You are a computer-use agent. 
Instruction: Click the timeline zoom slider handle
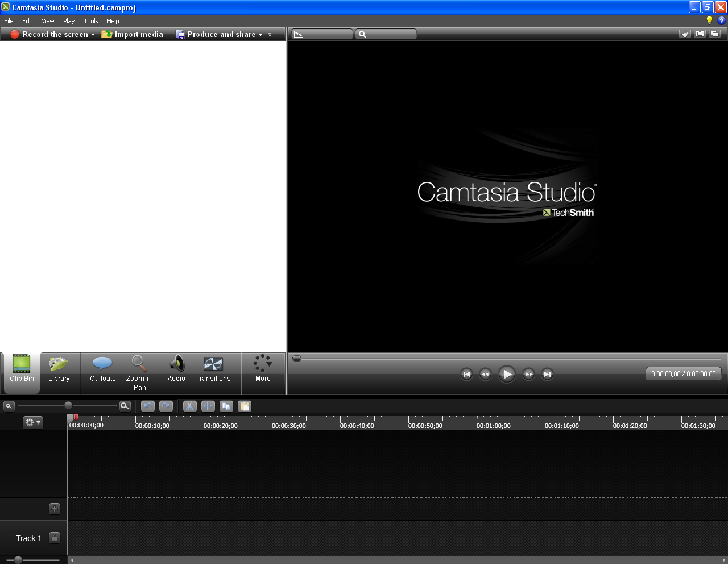(x=68, y=406)
